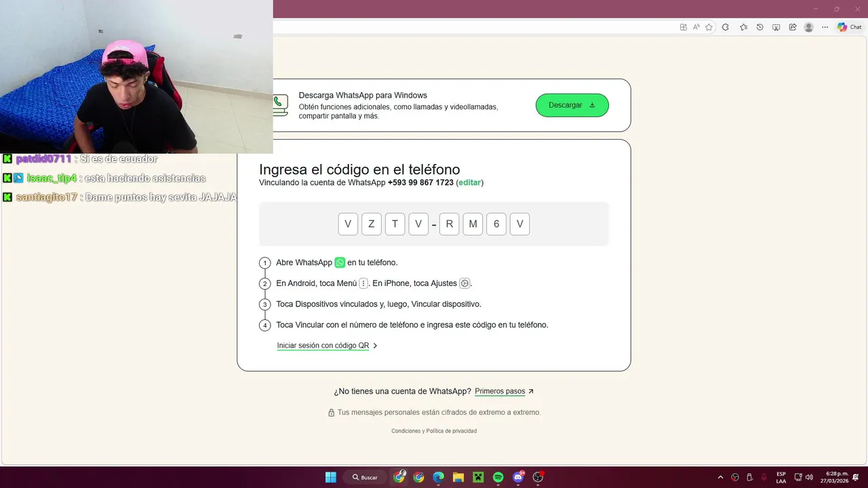
Task: Click the code box showing R
Action: click(x=449, y=224)
